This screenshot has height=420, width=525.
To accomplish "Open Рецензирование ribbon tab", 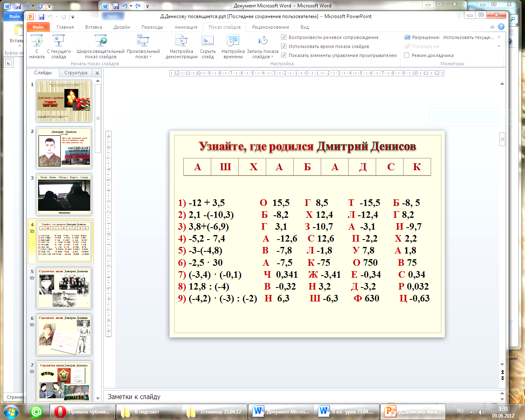I will [x=271, y=27].
